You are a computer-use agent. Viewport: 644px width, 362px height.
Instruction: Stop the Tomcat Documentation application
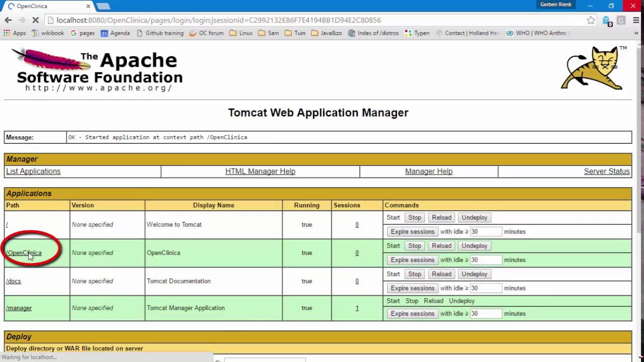pyautogui.click(x=415, y=274)
